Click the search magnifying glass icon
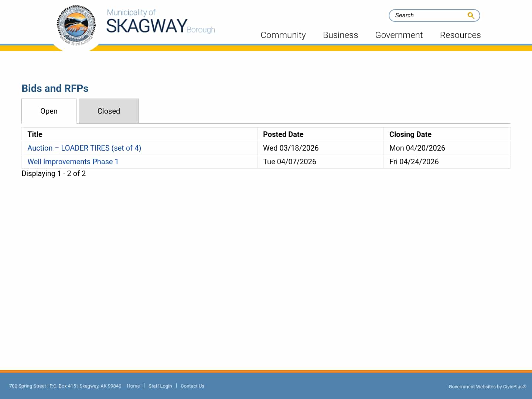 click(471, 15)
